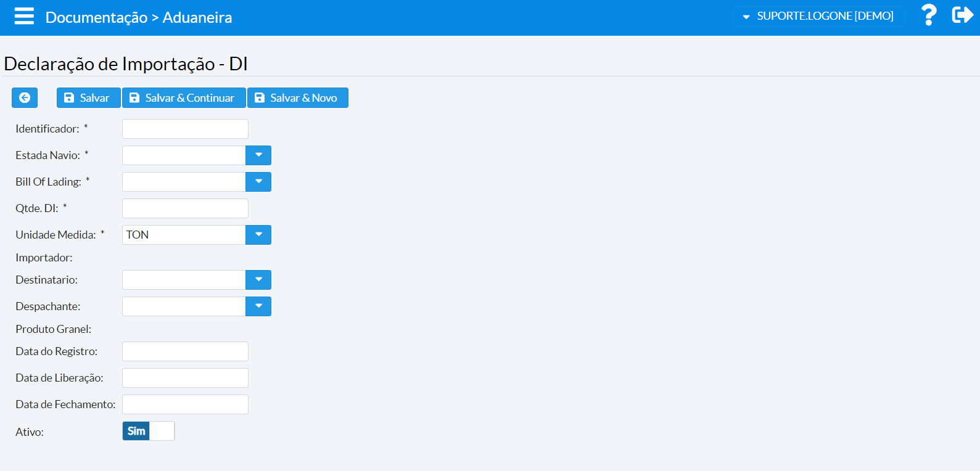Open the hamburger navigation menu

(x=24, y=16)
